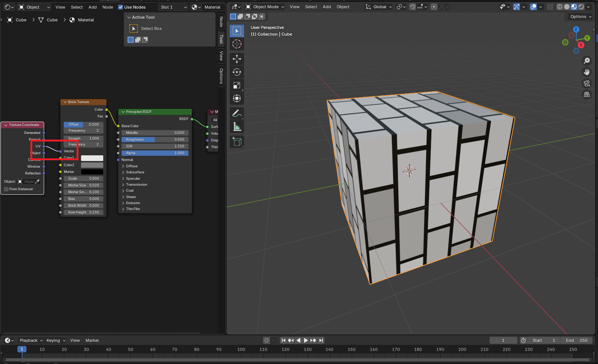Click the Mortar black color swatch

coord(92,172)
